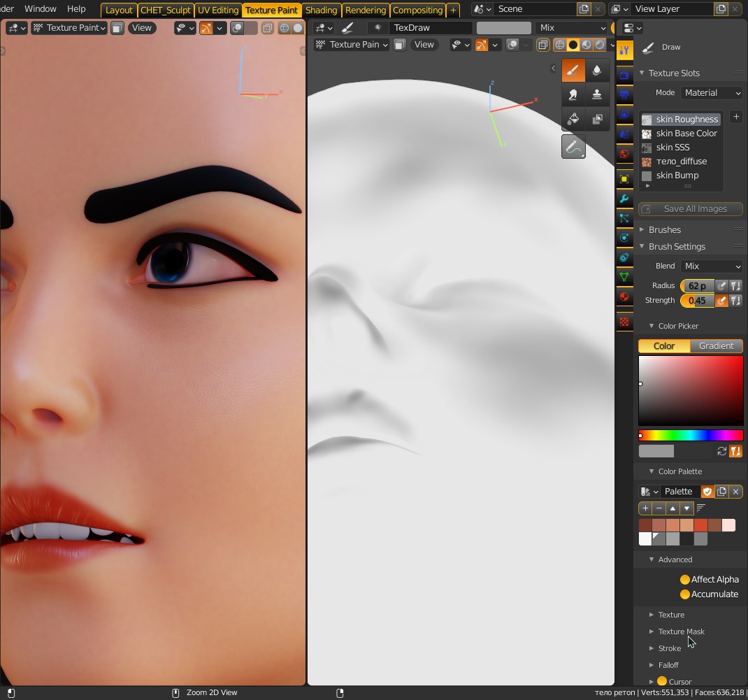748x700 pixels.
Task: Open the Active Tool properties tab
Action: [624, 50]
